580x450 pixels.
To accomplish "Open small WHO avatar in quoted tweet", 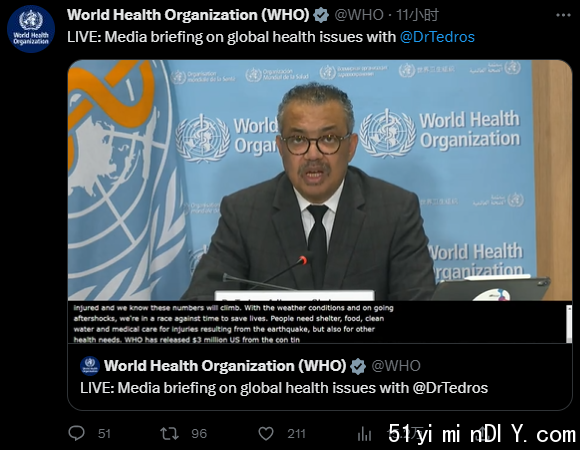I will [x=90, y=366].
